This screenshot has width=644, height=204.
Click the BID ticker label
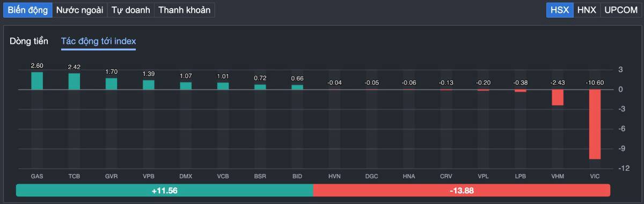(297, 176)
